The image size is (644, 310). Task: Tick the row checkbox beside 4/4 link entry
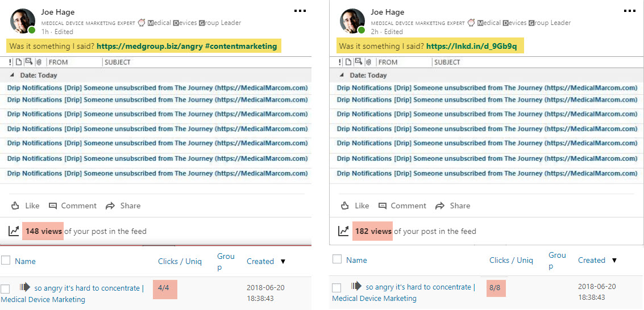click(x=5, y=288)
